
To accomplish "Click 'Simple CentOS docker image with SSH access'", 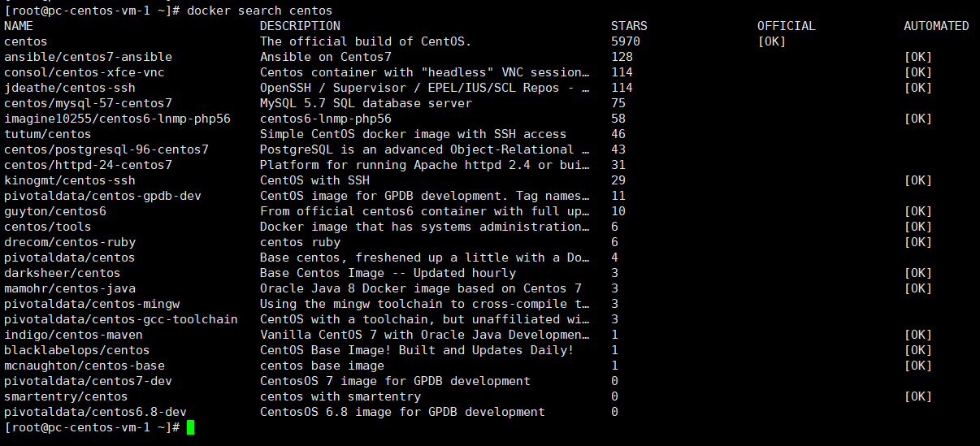I will pyautogui.click(x=414, y=134).
